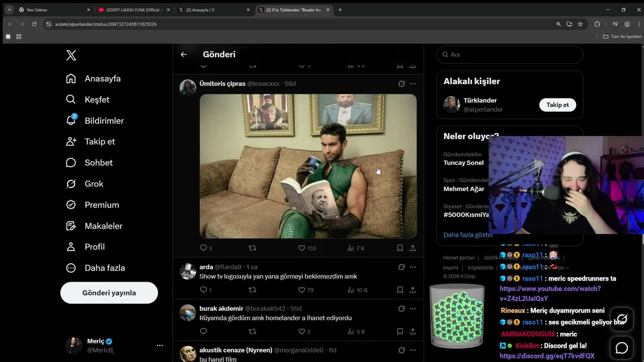View analytics of Ümitoris çipras post

coord(356,248)
